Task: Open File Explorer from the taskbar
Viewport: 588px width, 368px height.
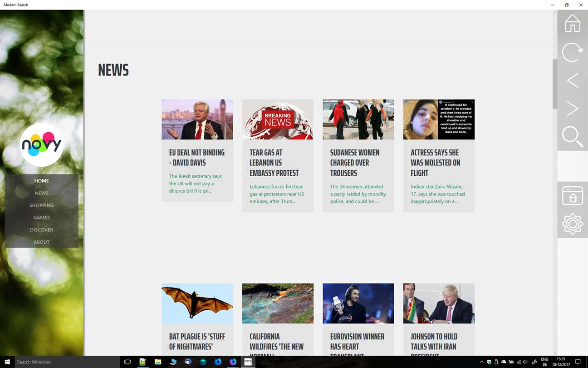Action: (158, 362)
